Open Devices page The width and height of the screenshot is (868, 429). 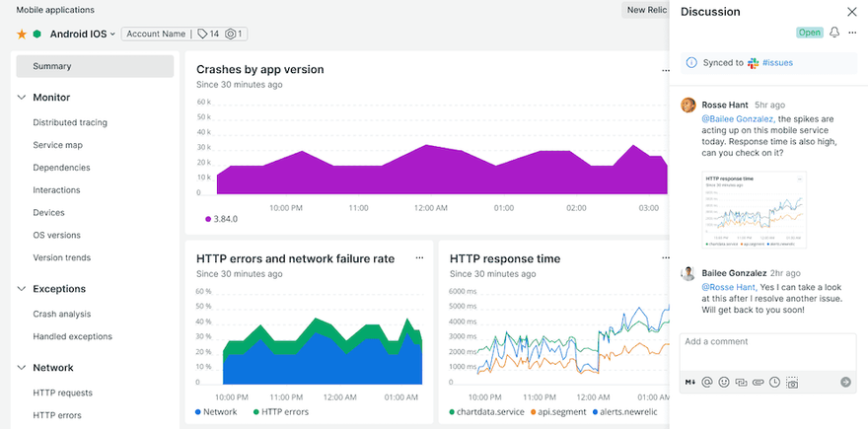click(48, 213)
